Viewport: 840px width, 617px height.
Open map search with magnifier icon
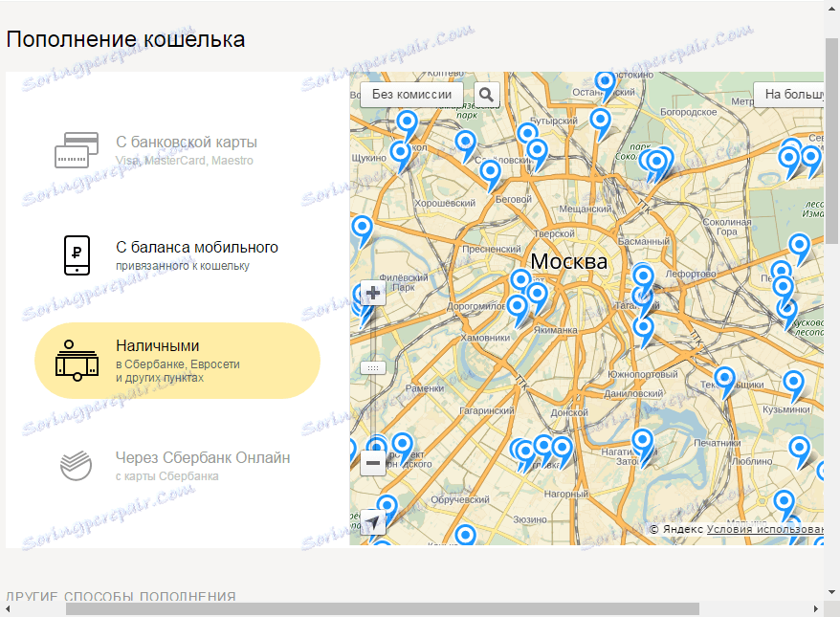click(x=486, y=95)
